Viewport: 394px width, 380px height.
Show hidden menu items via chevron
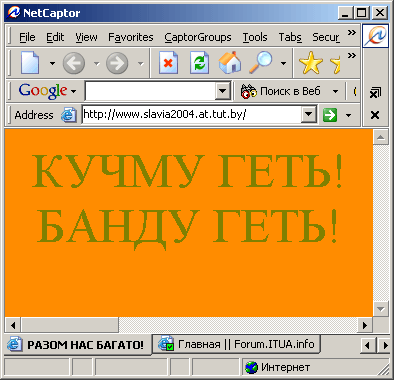pos(352,33)
